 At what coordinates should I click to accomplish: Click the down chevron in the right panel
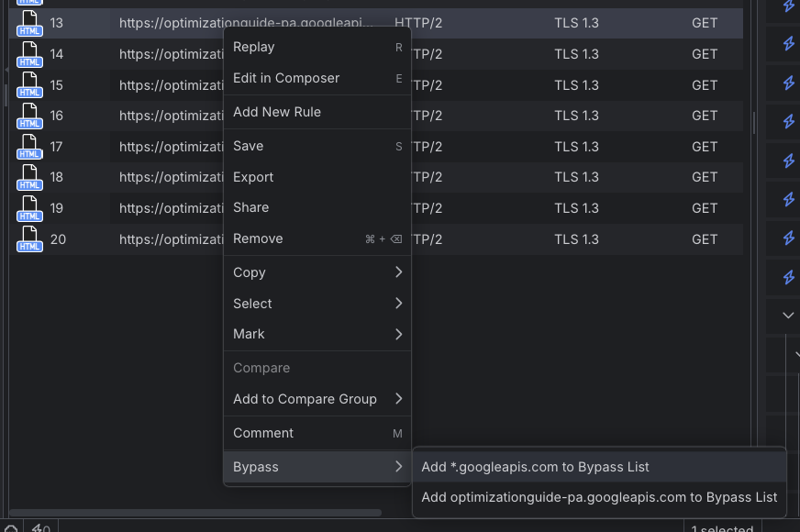coord(788,316)
